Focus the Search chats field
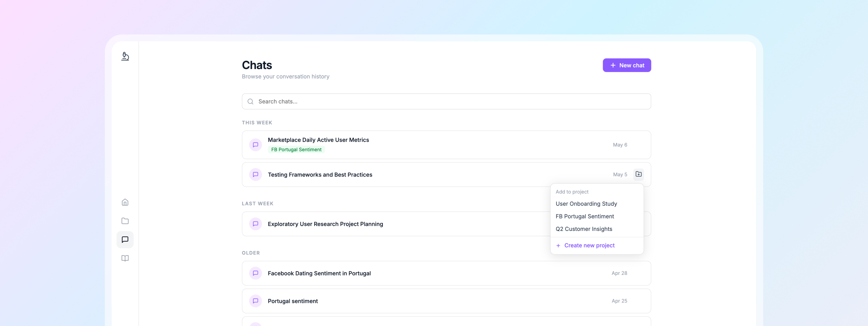Image resolution: width=868 pixels, height=326 pixels. [x=446, y=102]
